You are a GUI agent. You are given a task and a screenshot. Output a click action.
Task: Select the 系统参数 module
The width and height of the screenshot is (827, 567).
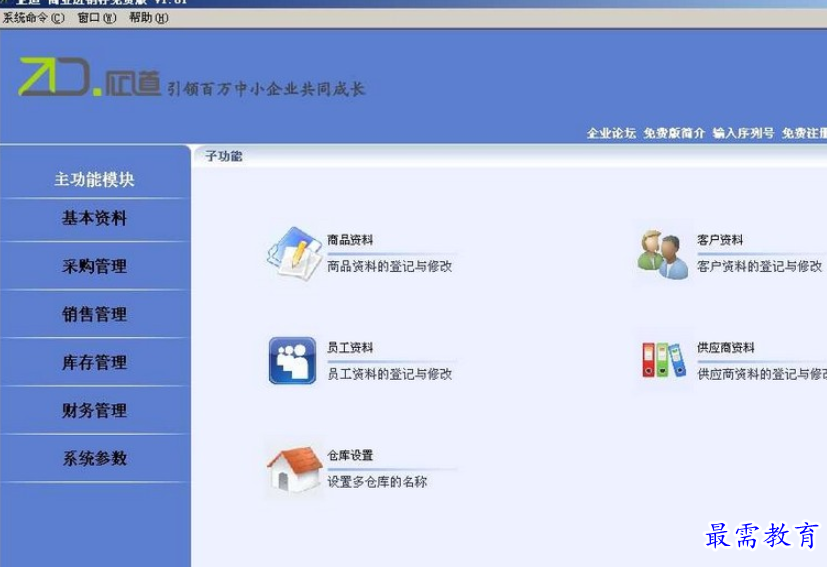click(94, 458)
